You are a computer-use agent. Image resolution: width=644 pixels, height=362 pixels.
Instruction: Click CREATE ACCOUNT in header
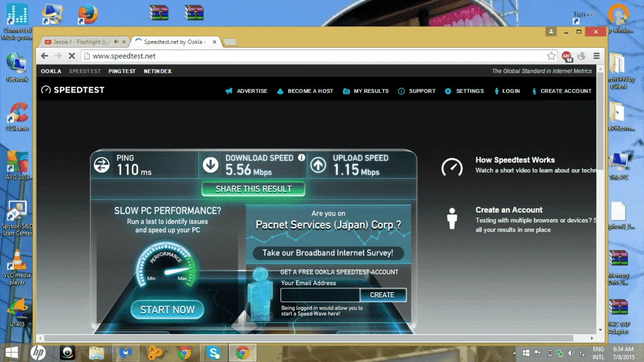[x=561, y=91]
